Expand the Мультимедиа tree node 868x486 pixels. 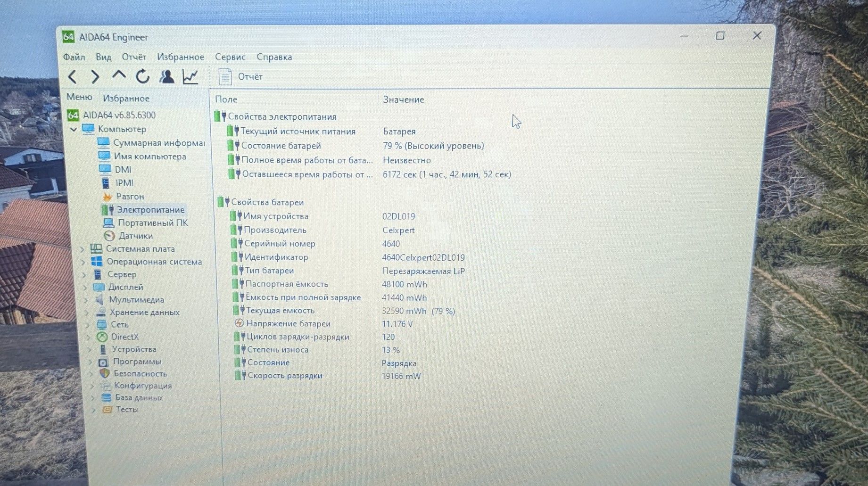point(86,300)
